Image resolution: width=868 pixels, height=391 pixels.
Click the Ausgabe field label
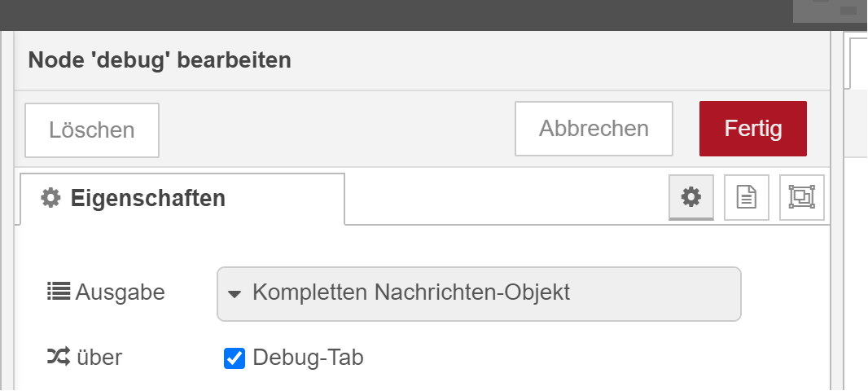pyautogui.click(x=120, y=292)
